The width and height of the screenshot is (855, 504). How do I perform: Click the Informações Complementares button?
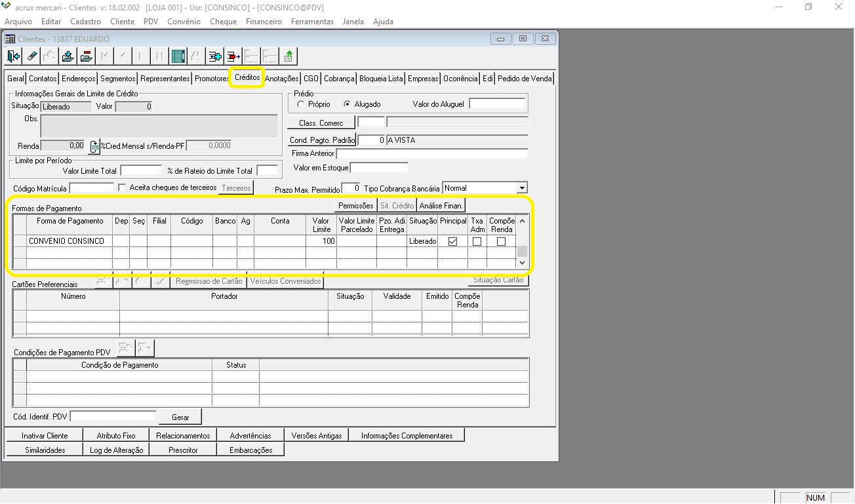[x=407, y=435]
